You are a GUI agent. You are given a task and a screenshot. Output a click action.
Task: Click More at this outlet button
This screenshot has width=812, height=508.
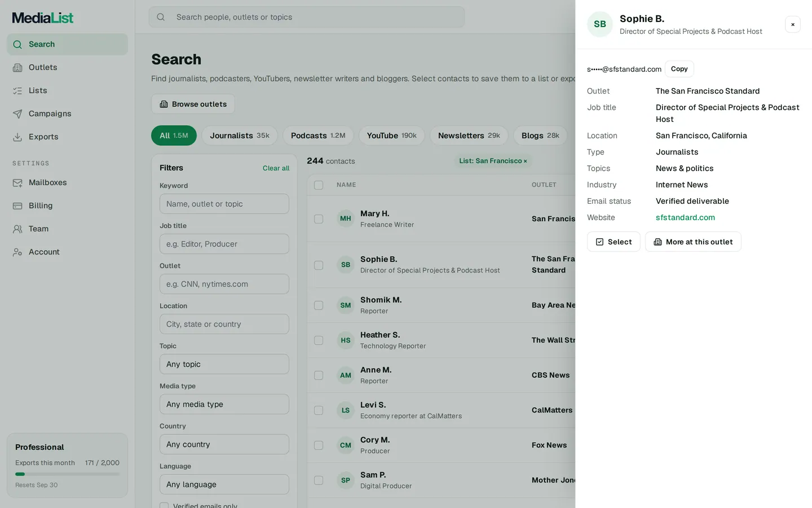pyautogui.click(x=693, y=242)
